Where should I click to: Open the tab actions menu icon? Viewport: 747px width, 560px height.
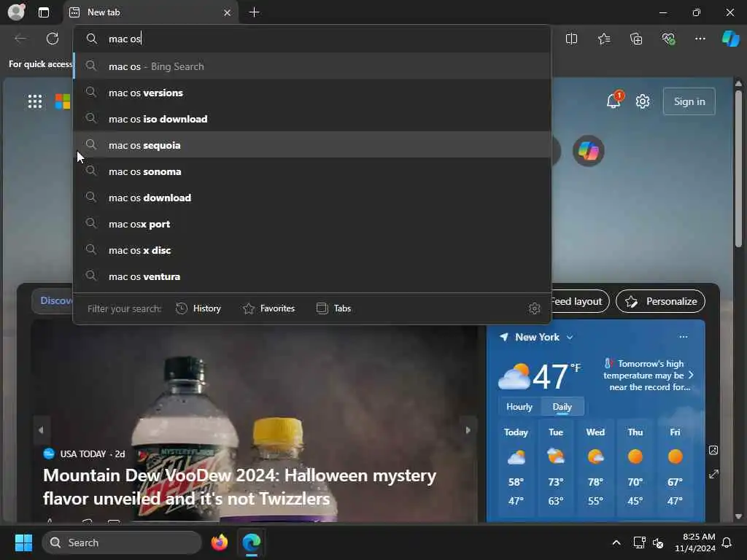pyautogui.click(x=43, y=12)
